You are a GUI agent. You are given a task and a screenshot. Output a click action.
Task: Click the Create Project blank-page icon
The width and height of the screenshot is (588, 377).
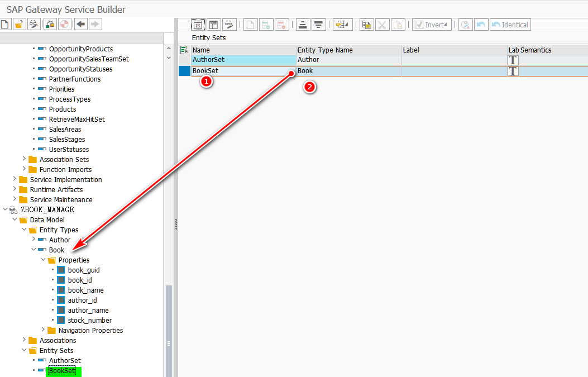pyautogui.click(x=5, y=25)
